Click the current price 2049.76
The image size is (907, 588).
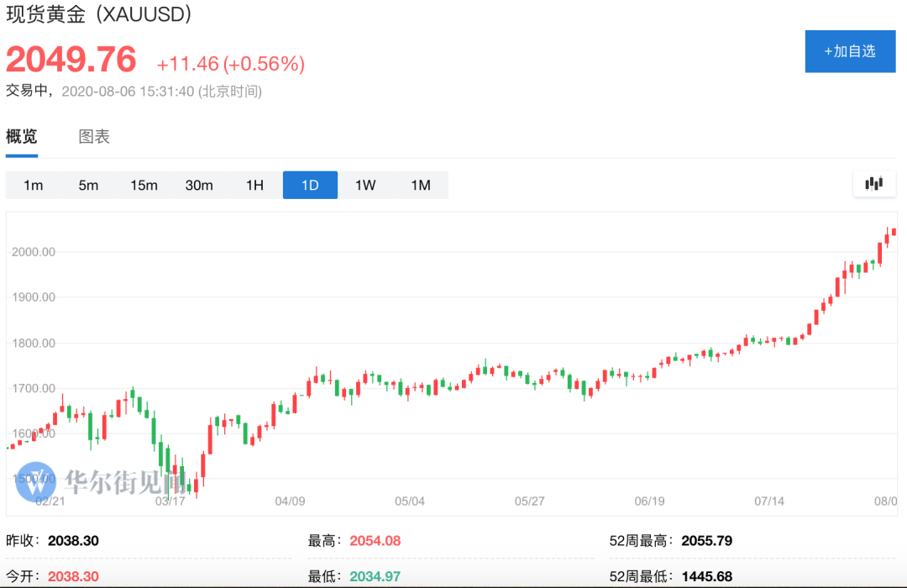pyautogui.click(x=71, y=60)
